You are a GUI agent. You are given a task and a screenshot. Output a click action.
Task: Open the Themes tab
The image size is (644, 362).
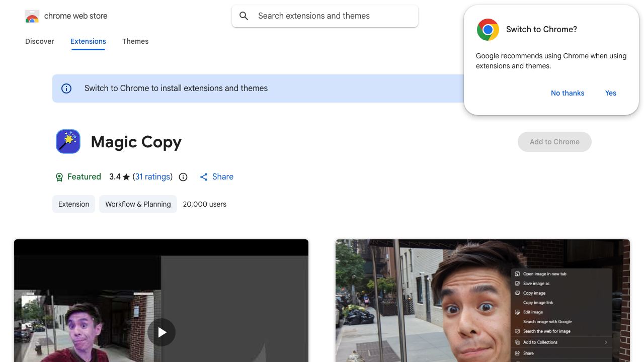(135, 41)
